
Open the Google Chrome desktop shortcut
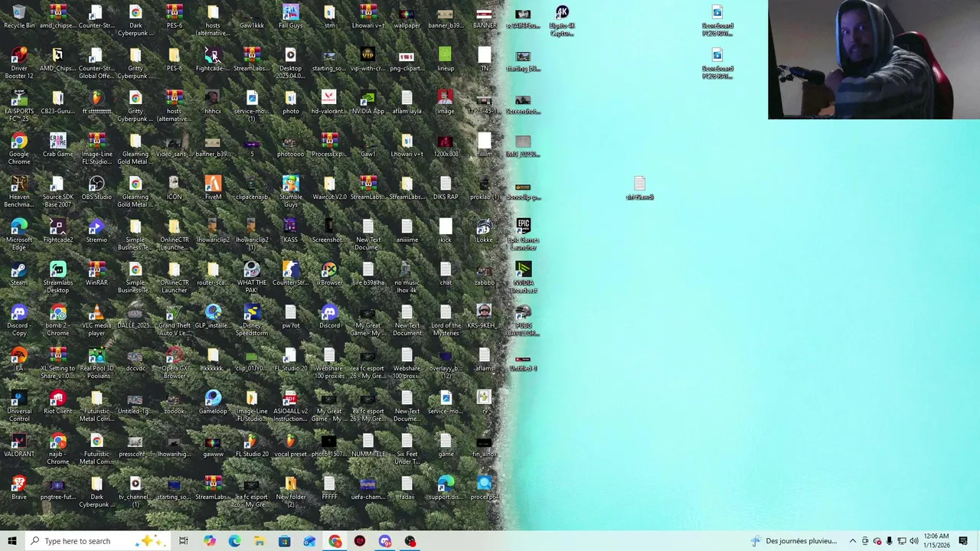(19, 149)
